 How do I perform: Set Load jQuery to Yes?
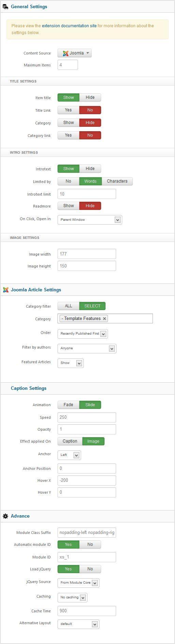click(x=68, y=569)
